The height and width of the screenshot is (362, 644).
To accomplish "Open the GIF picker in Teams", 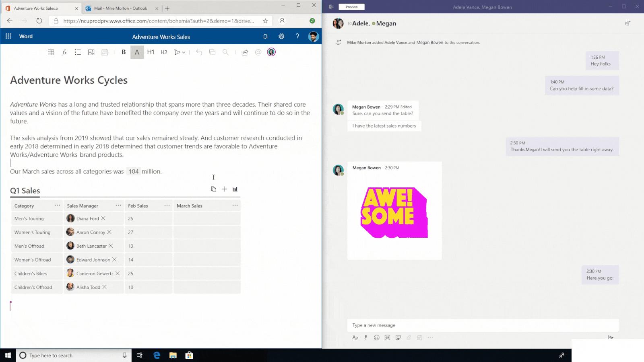I will (387, 338).
